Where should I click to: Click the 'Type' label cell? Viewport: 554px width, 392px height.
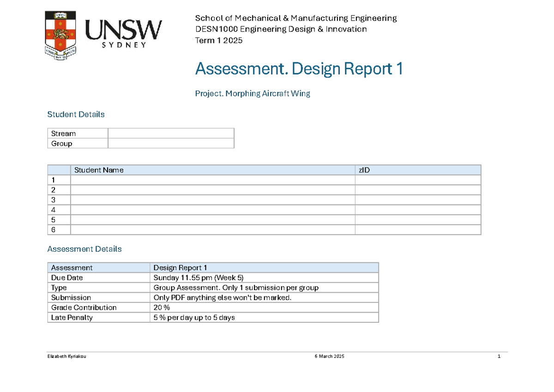click(99, 288)
